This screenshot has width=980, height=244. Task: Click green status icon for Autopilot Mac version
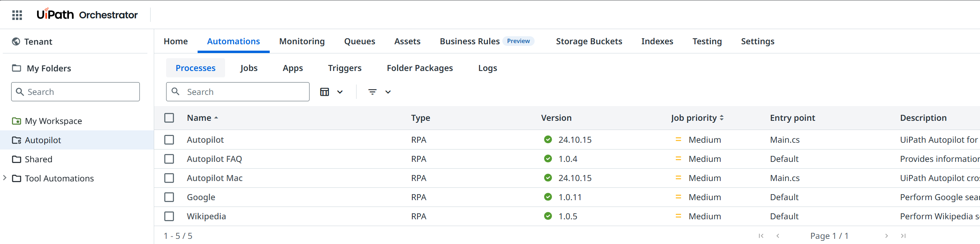(548, 178)
